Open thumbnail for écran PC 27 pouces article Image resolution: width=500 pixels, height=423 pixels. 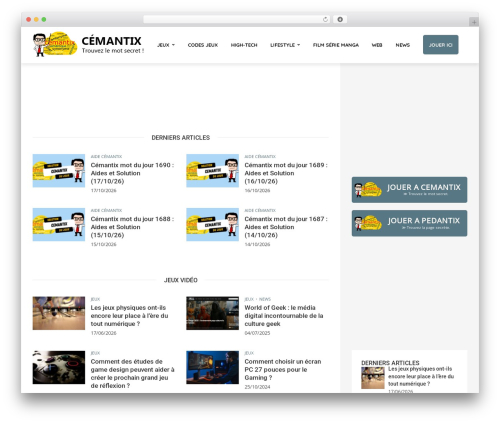(212, 367)
